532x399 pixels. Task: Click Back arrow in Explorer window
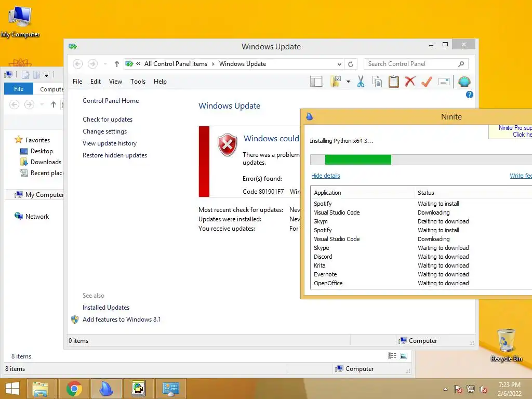(14, 104)
